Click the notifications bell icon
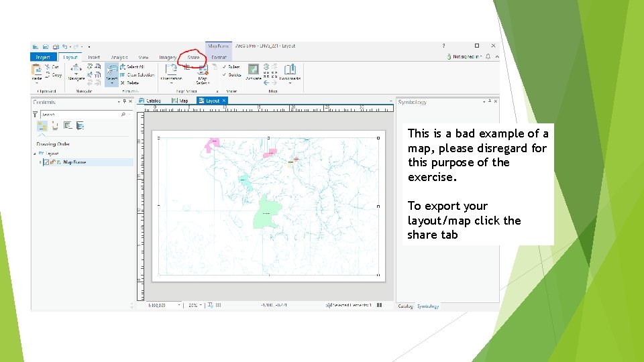This screenshot has width=644, height=362. (488, 56)
